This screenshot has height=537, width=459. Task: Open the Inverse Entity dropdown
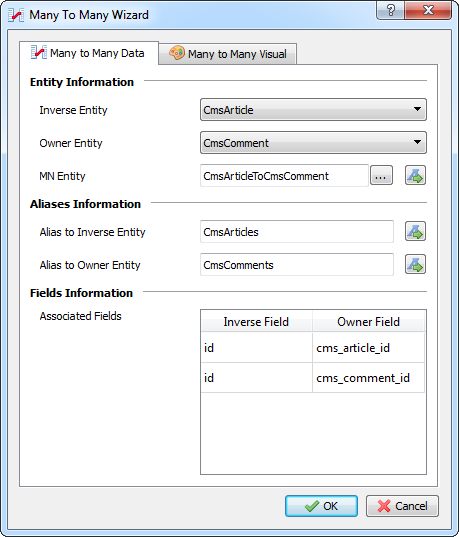(x=313, y=110)
